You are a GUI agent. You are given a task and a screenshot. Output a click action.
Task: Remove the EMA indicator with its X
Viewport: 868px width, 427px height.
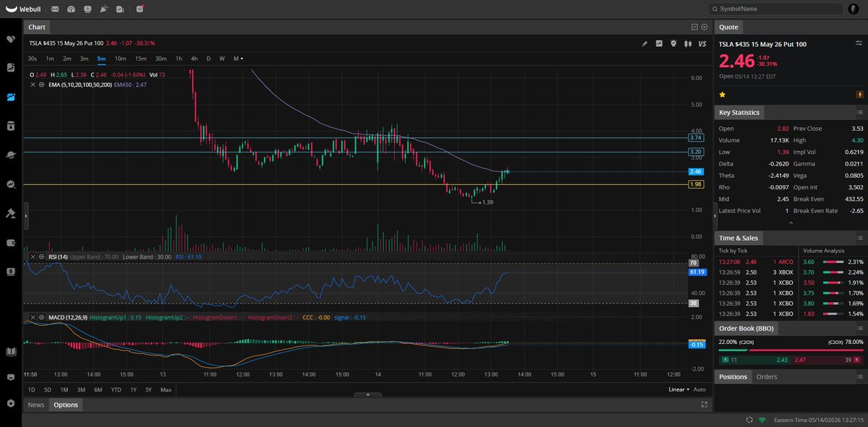(32, 85)
